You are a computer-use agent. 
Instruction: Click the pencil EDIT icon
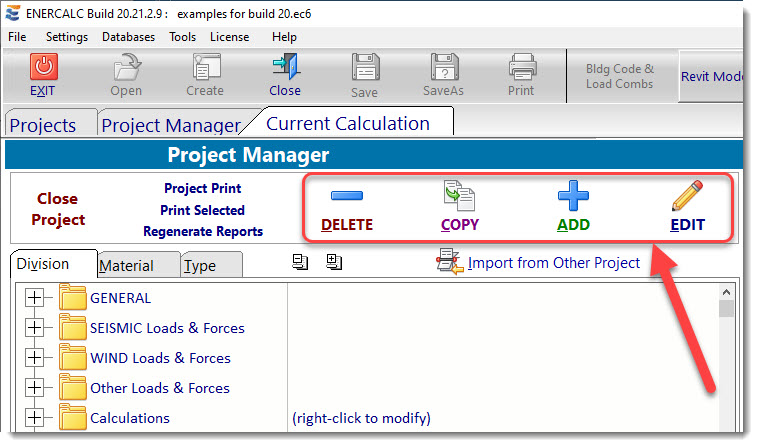(687, 195)
